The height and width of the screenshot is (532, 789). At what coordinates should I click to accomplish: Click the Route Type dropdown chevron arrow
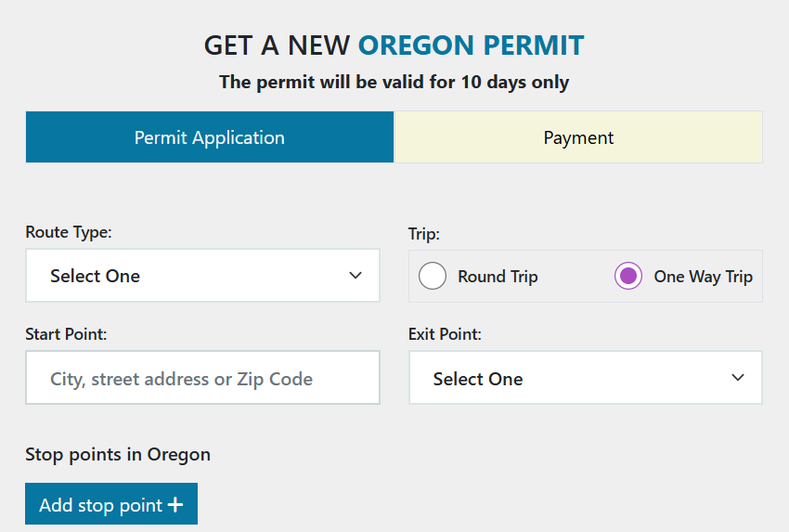coord(356,276)
